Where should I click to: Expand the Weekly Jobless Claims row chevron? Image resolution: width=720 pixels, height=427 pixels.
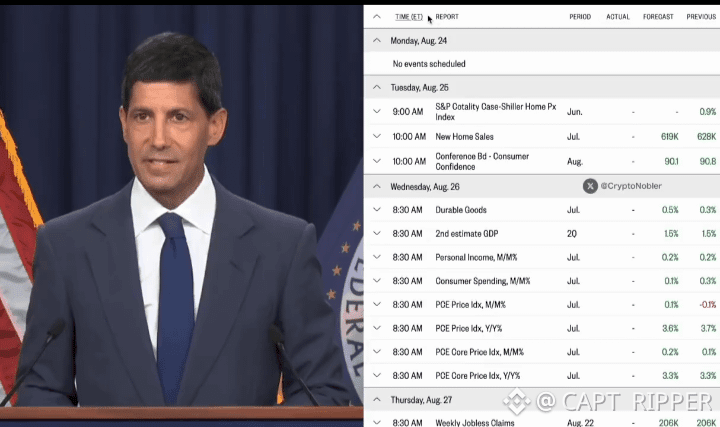(x=377, y=422)
